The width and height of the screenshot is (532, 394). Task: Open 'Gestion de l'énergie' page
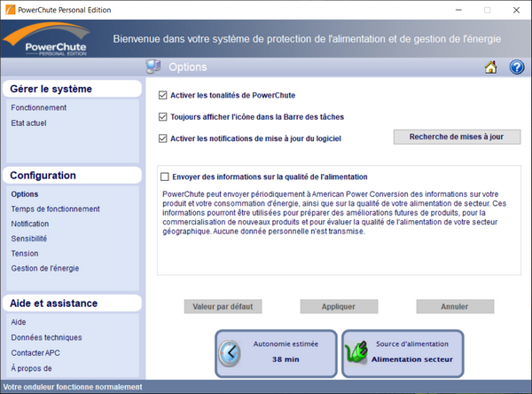click(45, 268)
